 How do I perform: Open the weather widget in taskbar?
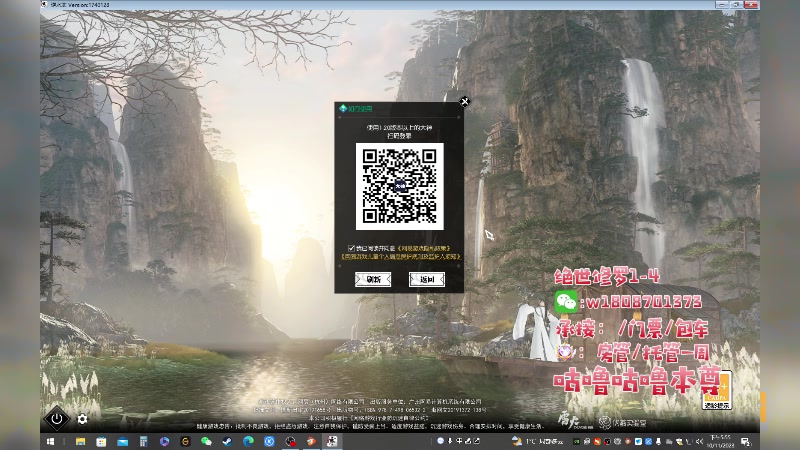(536, 441)
